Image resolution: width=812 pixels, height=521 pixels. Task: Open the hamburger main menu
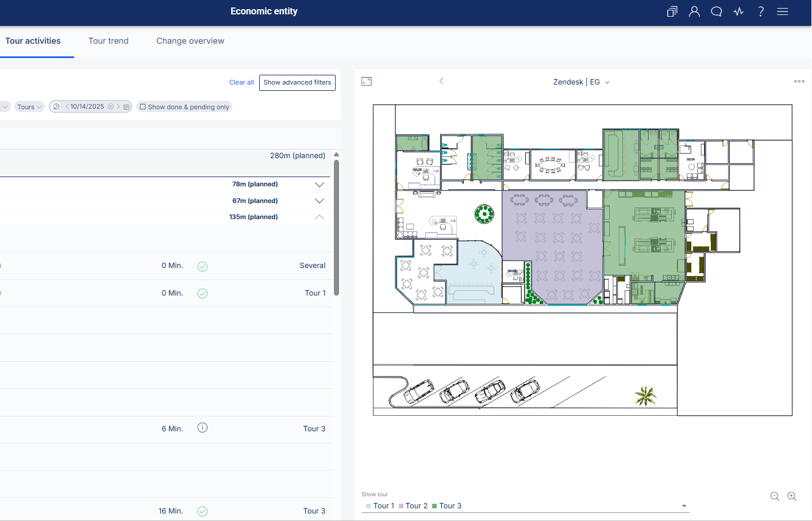click(782, 12)
